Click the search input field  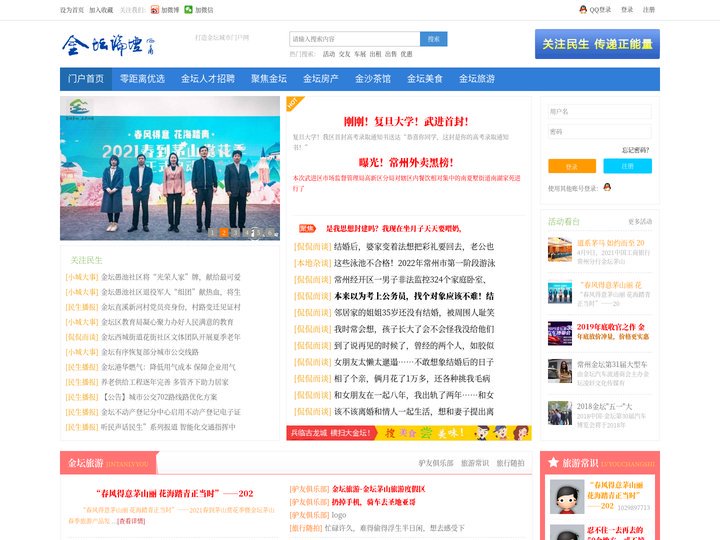[x=354, y=39]
